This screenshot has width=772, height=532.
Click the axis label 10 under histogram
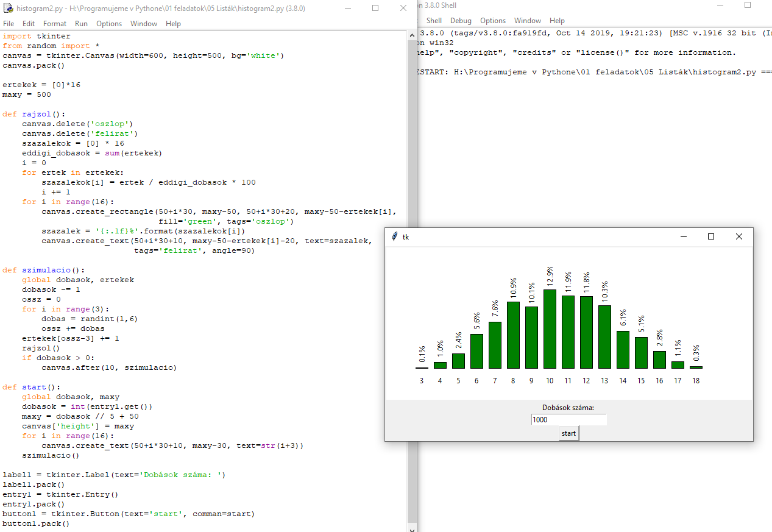point(550,381)
